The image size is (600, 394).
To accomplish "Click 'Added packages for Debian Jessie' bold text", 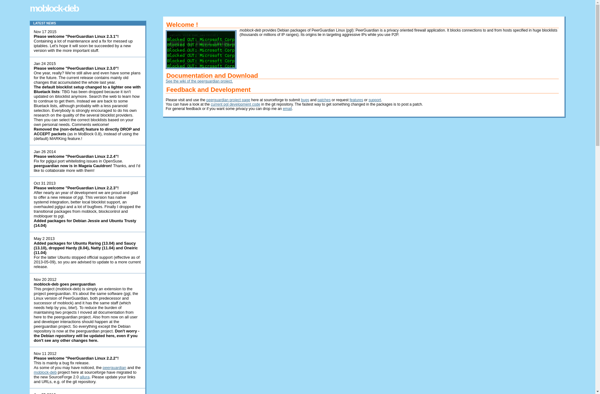I will tap(85, 223).
